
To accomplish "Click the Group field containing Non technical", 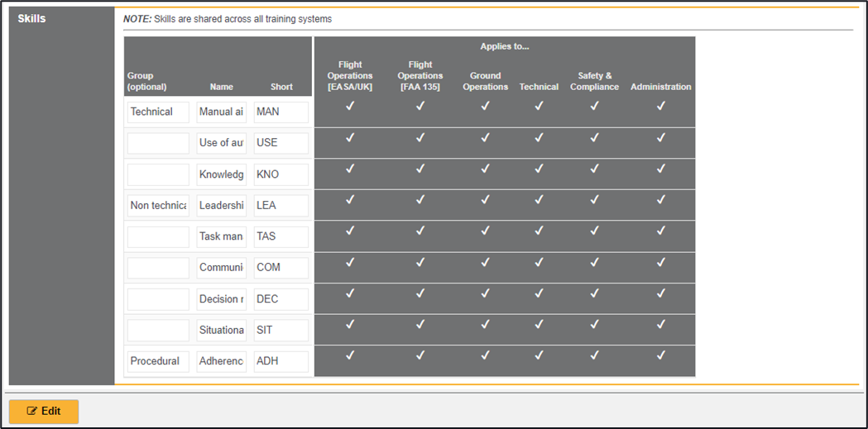I will click(x=158, y=205).
